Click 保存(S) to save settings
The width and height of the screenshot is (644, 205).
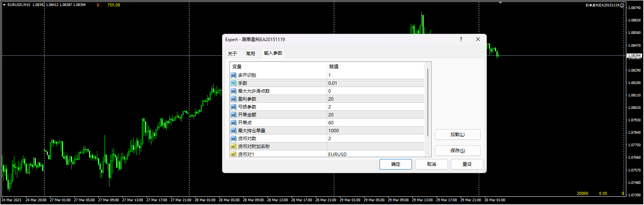(457, 151)
